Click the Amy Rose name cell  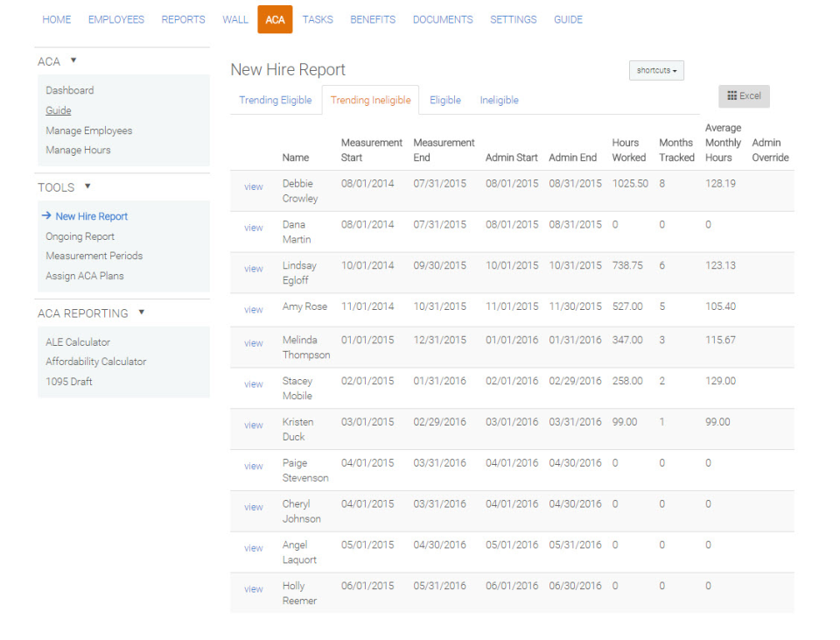(x=304, y=306)
